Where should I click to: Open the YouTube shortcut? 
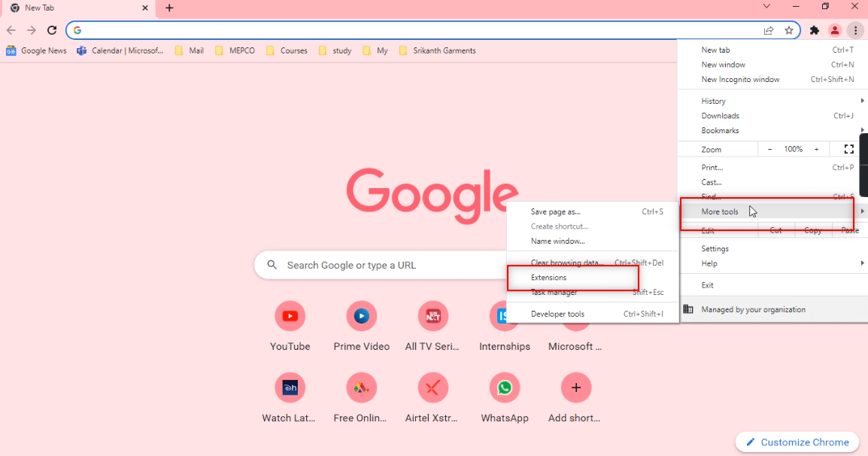(290, 326)
